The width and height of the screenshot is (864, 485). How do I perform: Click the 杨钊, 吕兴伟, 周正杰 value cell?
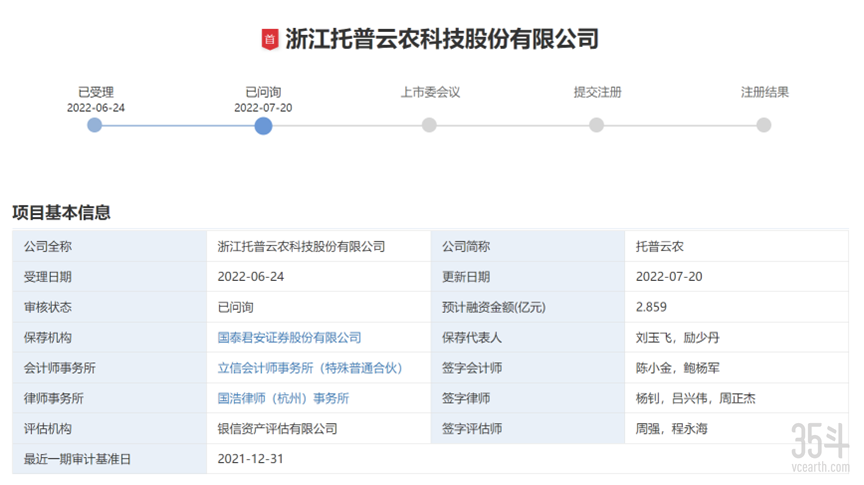[x=737, y=398]
